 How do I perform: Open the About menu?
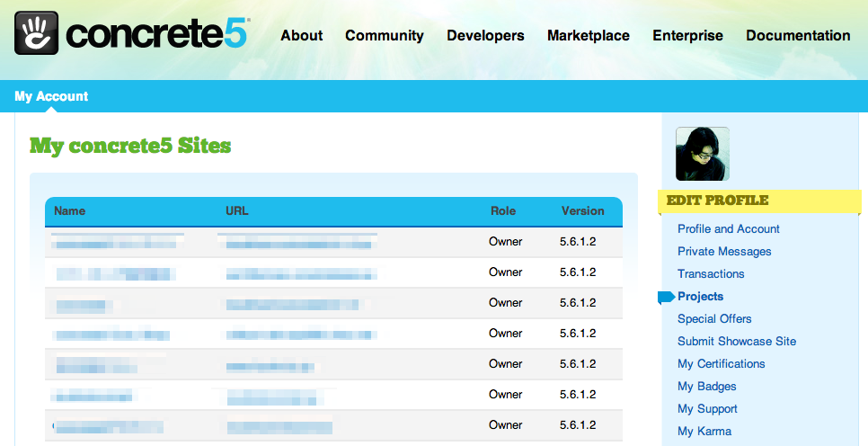pyautogui.click(x=301, y=36)
